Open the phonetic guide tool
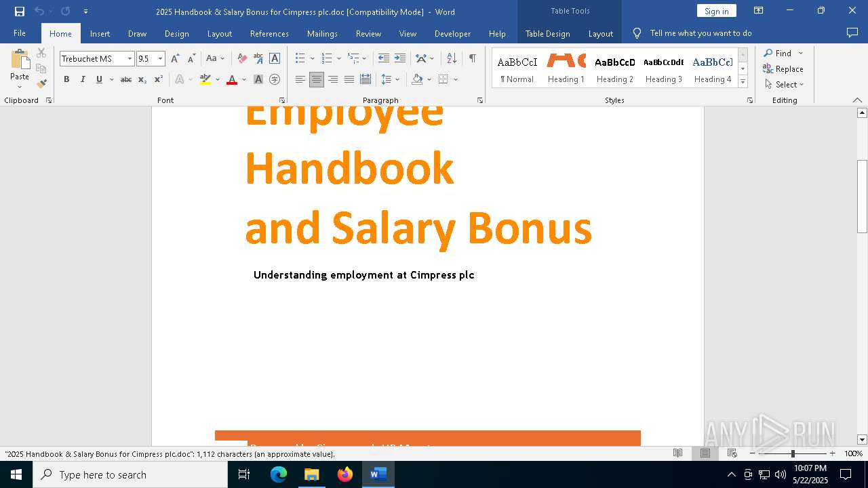868x488 pixels. coord(258,58)
